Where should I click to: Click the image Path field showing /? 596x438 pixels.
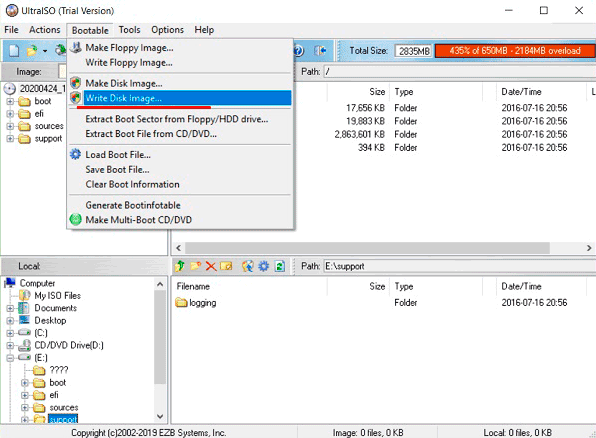460,71
